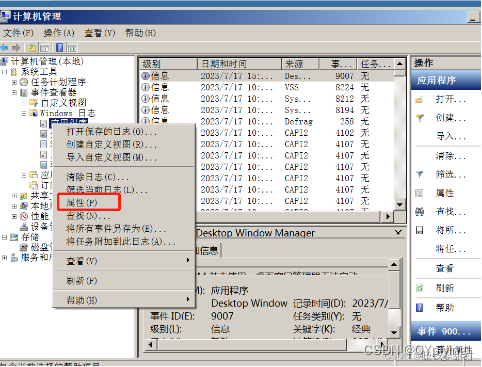The height and width of the screenshot is (367, 482).
Task: Collapse the 事件查看器 tree node
Action: [x=14, y=92]
